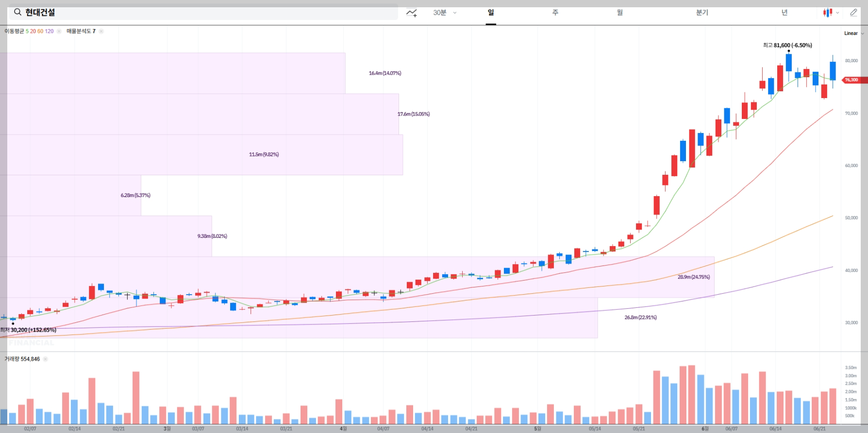Click the 매물분석도 7 indicator label
This screenshot has width=868, height=433.
[x=81, y=31]
